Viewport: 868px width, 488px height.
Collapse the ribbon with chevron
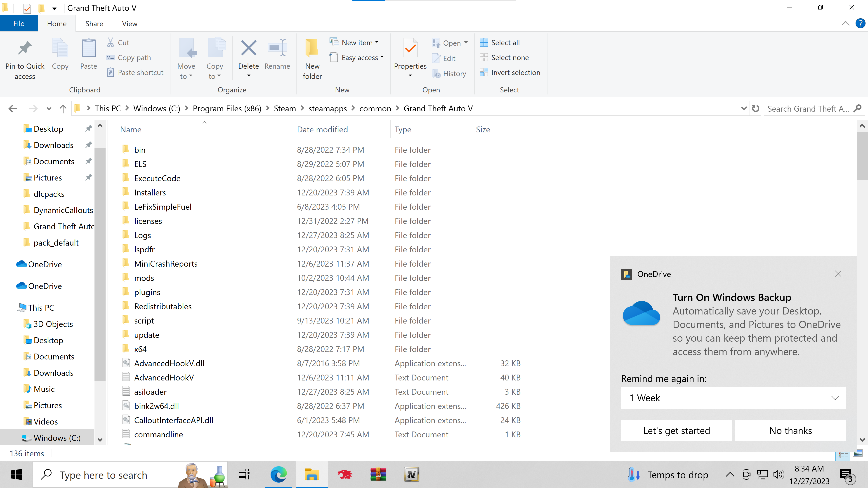tap(845, 23)
